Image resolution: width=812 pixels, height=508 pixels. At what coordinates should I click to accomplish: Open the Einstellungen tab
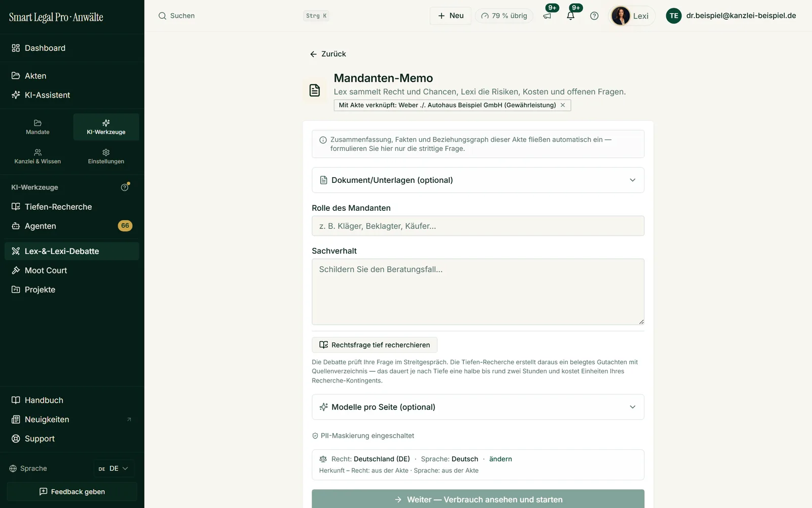[106, 156]
